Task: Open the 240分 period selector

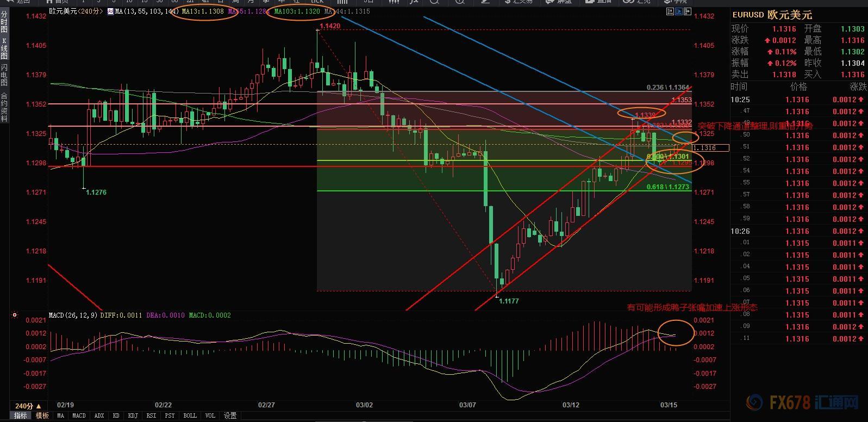Action: [28, 406]
